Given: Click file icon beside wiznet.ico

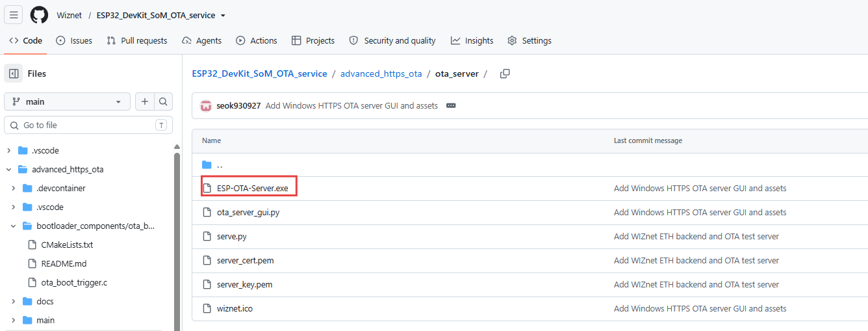Looking at the screenshot, I should point(207,308).
